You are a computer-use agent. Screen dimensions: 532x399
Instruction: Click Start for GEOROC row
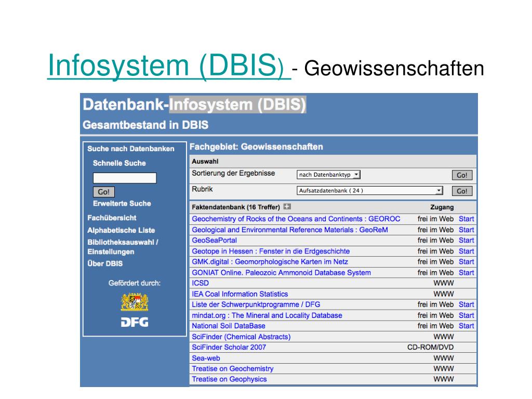(x=466, y=219)
